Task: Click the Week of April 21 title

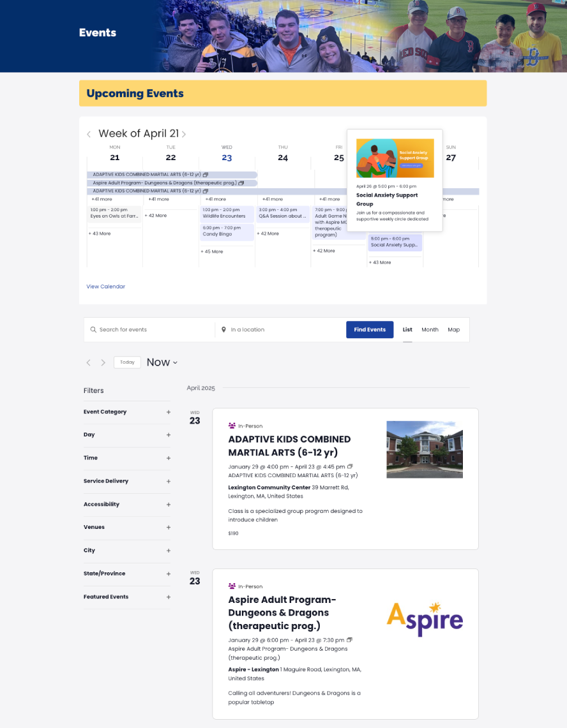Action: coord(139,134)
